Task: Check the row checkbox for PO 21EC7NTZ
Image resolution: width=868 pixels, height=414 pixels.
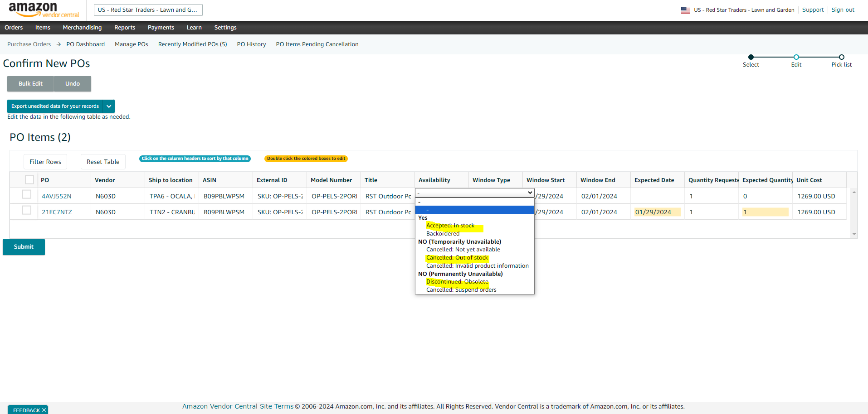Action: (27, 210)
